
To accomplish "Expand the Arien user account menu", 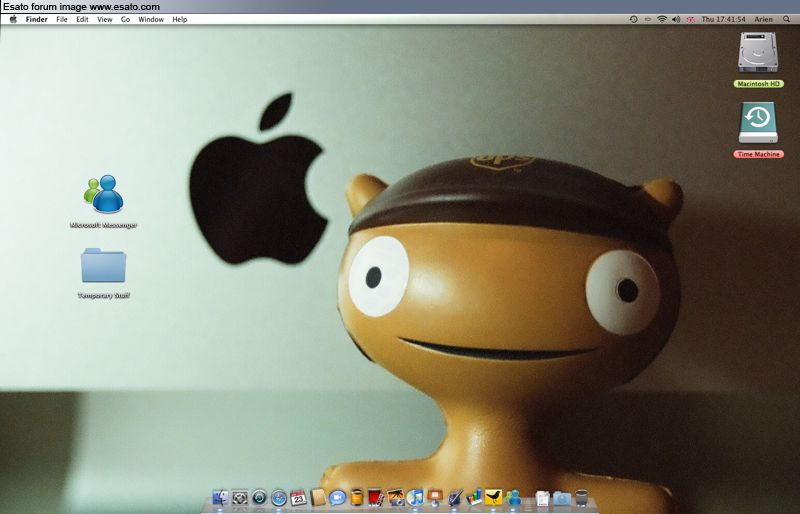I will (763, 19).
